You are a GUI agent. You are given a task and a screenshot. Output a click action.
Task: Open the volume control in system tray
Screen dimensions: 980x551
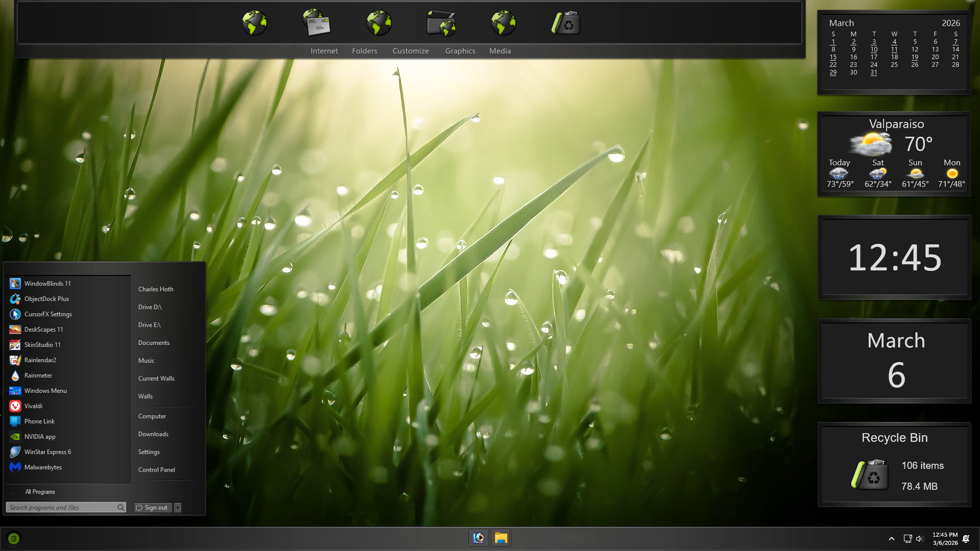tap(920, 539)
